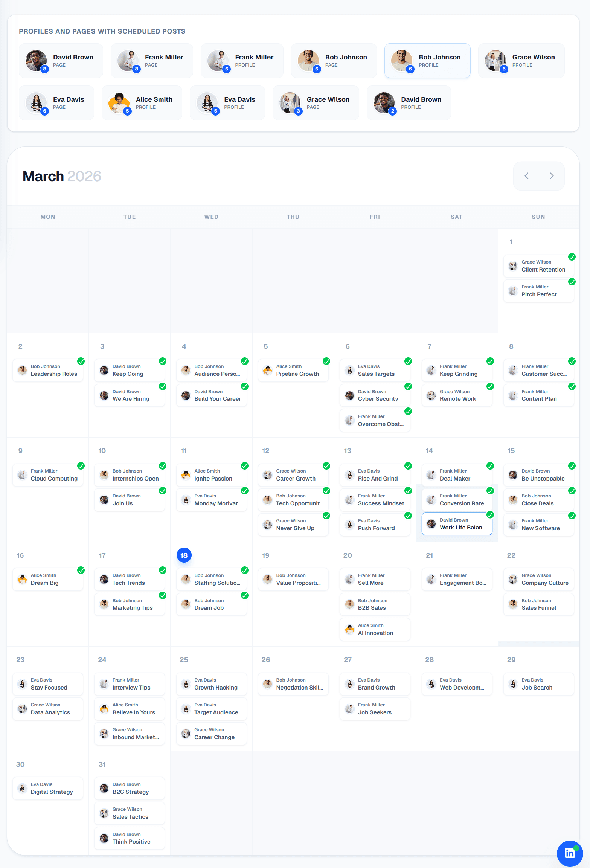Open the We Are Hiring post
The image size is (590, 868).
pyautogui.click(x=130, y=395)
